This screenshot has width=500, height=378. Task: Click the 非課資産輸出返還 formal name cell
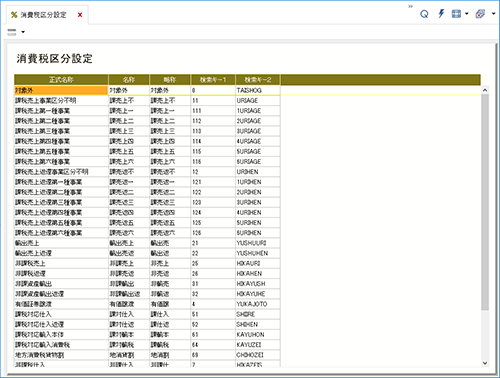pyautogui.click(x=61, y=294)
